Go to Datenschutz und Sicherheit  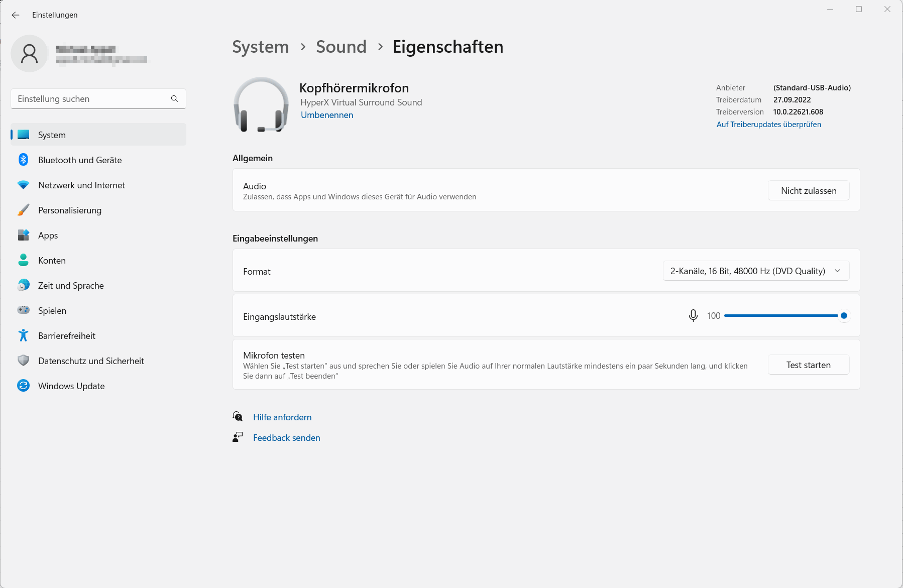(91, 361)
